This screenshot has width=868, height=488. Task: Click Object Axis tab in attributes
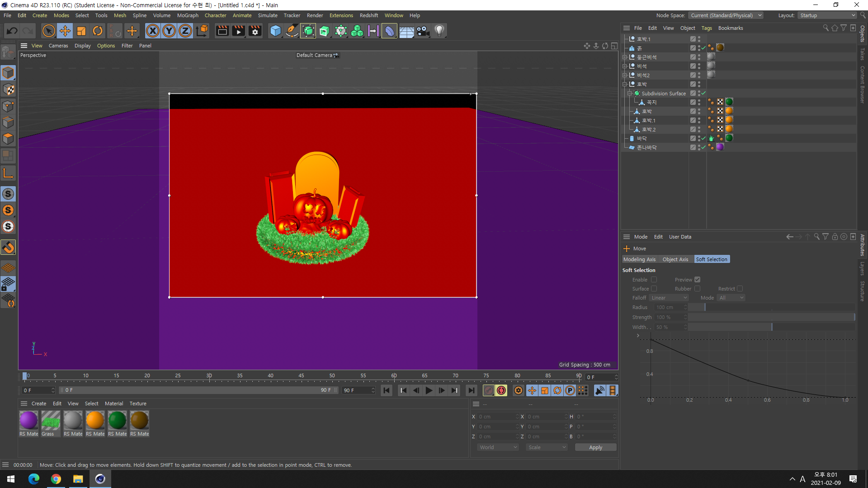coord(676,259)
